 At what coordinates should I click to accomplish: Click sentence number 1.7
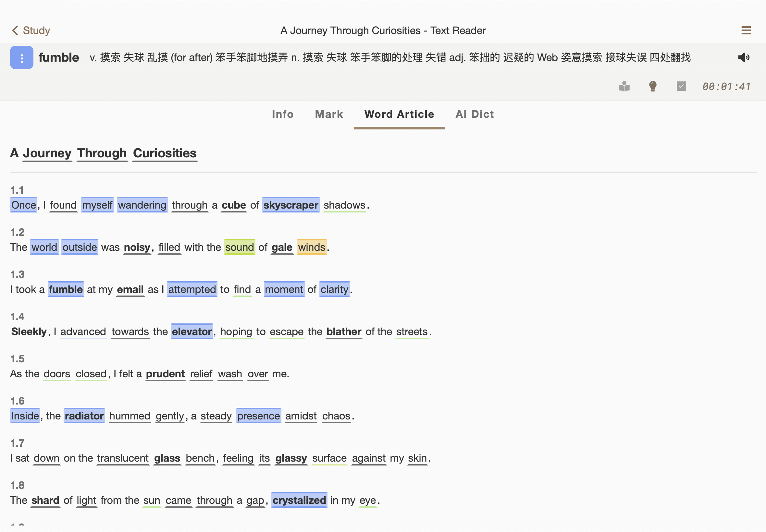(x=17, y=443)
